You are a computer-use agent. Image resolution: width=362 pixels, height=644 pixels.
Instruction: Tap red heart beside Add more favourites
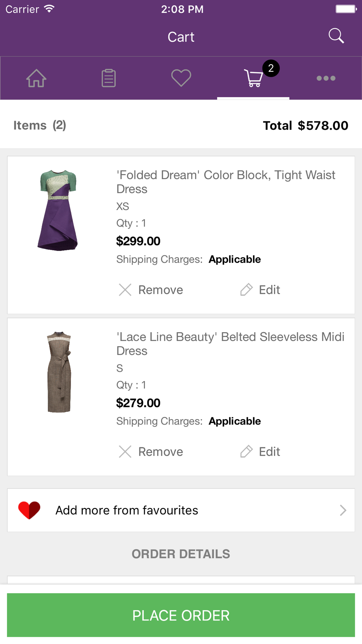[29, 510]
